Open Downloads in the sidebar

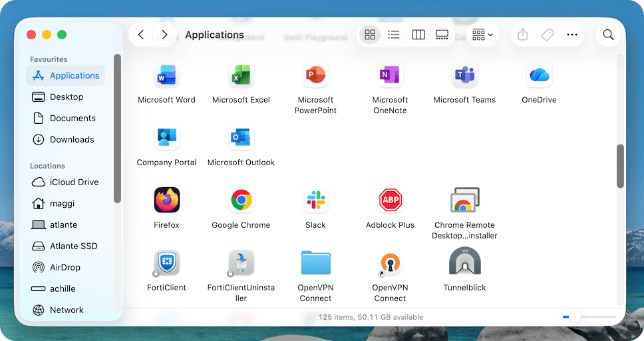[72, 139]
